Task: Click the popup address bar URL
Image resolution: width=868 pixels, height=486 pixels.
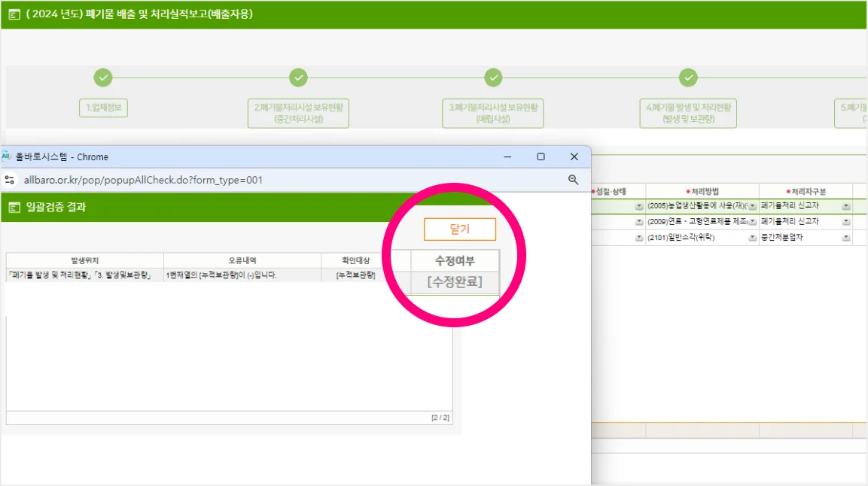Action: (143, 180)
